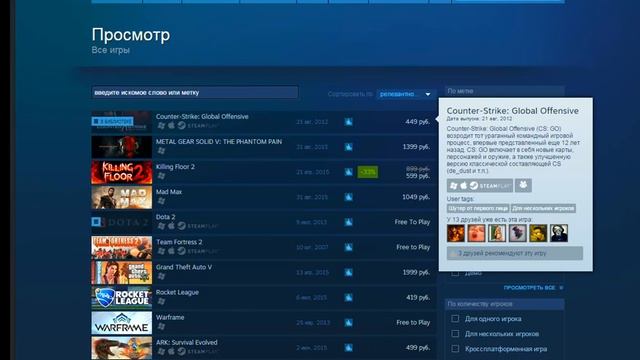Viewport: 640px width, 360px height.
Task: Click the SteamPlay platforms badge in the CS:GO popup
Action: [x=480, y=186]
